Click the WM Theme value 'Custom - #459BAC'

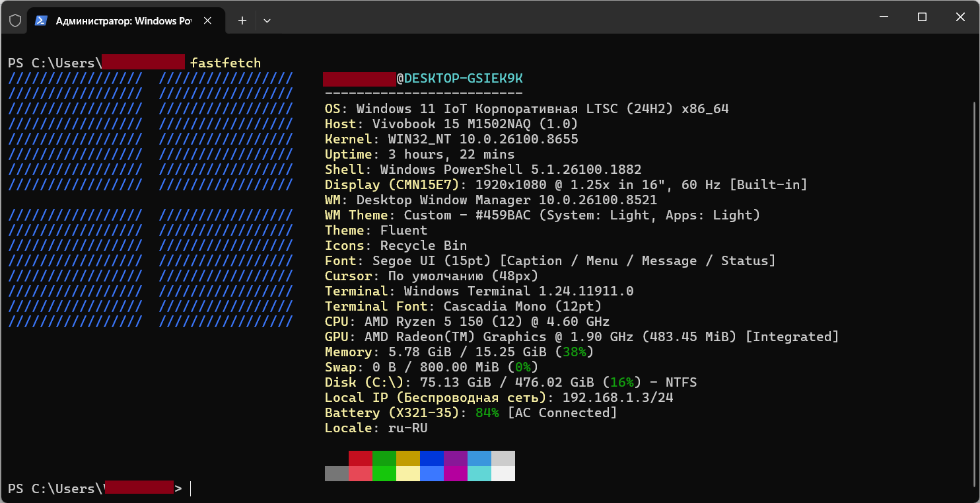tap(468, 215)
